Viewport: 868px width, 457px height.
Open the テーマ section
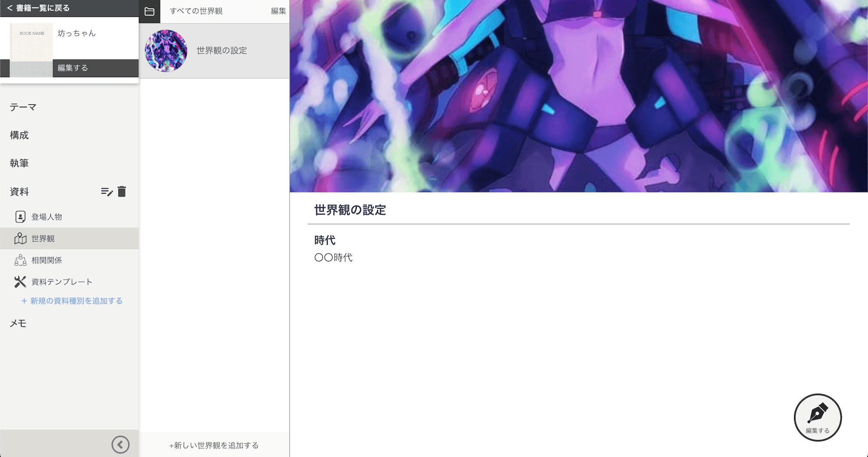23,107
